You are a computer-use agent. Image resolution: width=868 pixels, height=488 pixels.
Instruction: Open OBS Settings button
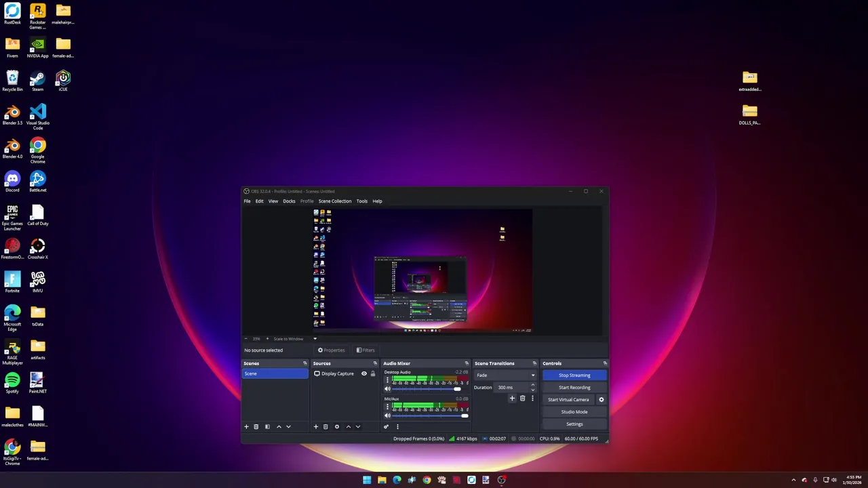point(574,424)
